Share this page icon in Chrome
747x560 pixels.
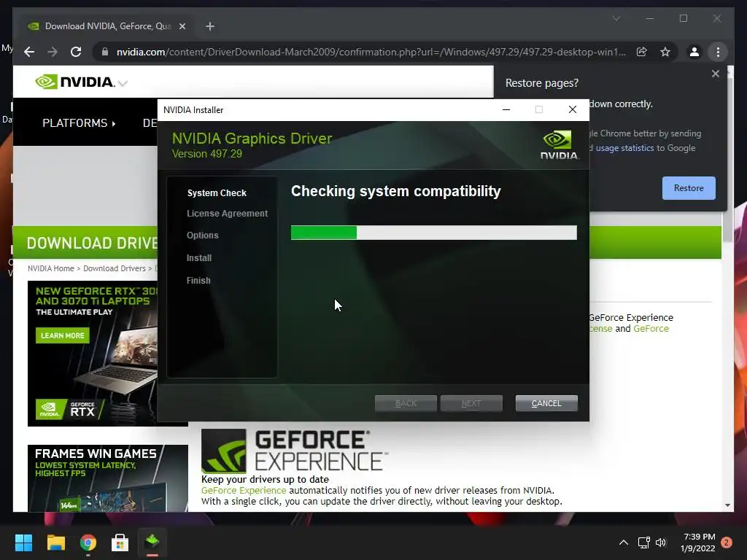642,52
